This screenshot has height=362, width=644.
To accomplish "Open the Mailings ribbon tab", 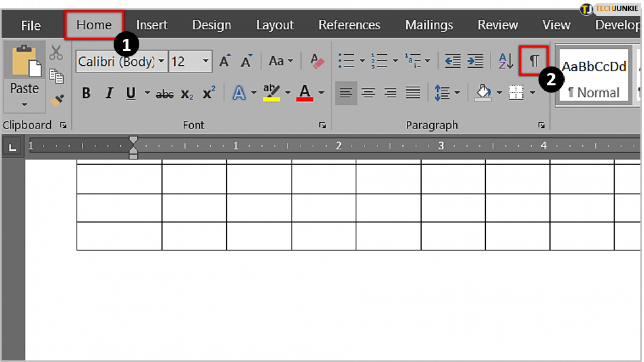I will 429,24.
